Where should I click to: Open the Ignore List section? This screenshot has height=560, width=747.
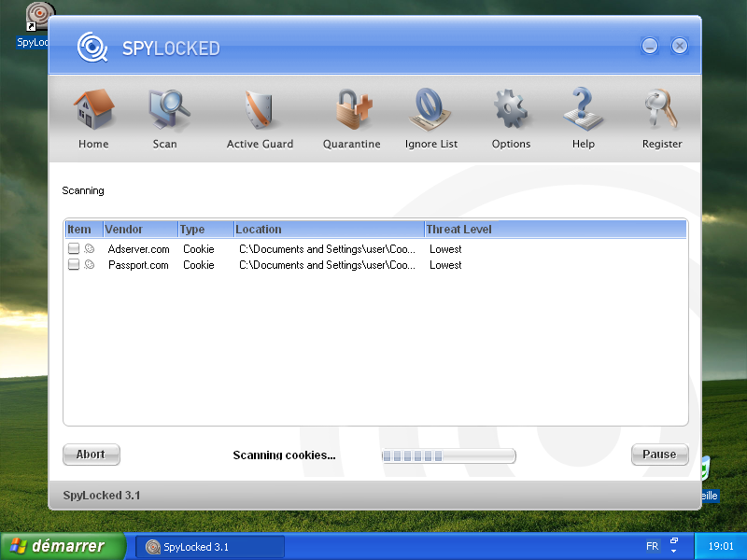click(431, 119)
